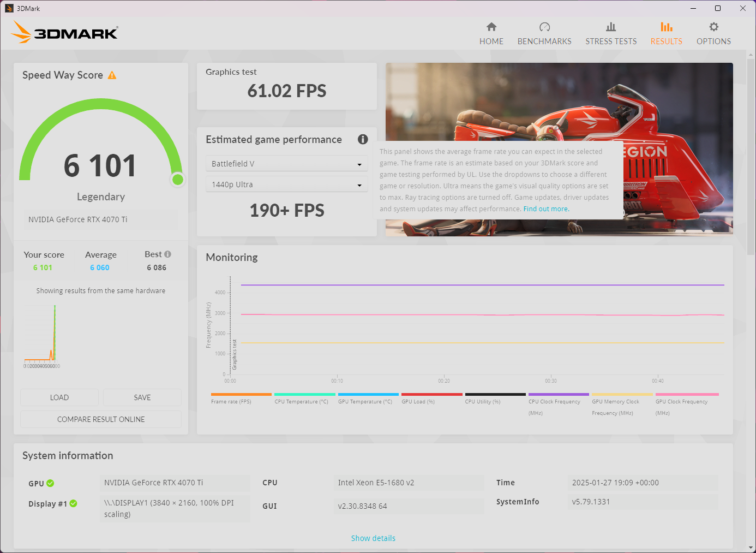Click the Display #1 green checkmark icon

(73, 503)
